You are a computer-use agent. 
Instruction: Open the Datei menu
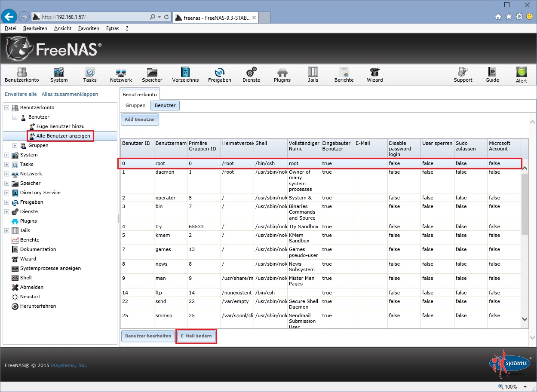[10, 28]
